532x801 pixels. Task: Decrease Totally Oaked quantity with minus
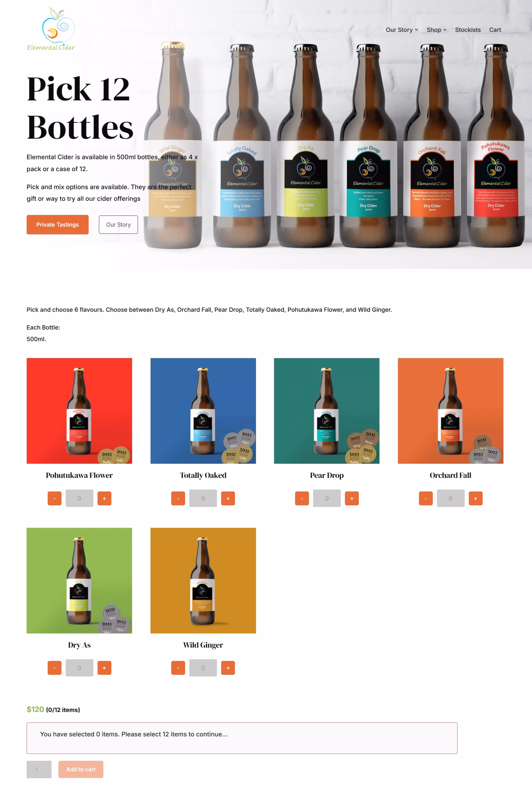[x=178, y=498]
